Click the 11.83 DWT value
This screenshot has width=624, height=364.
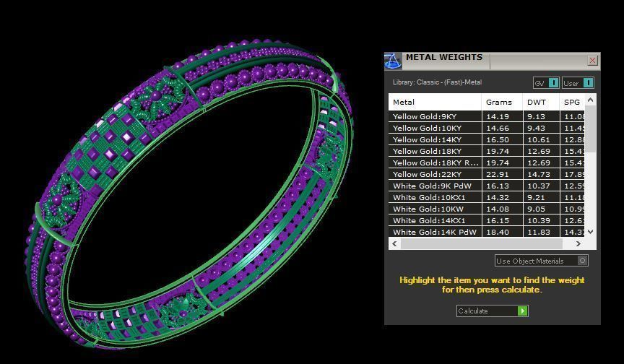tap(539, 232)
